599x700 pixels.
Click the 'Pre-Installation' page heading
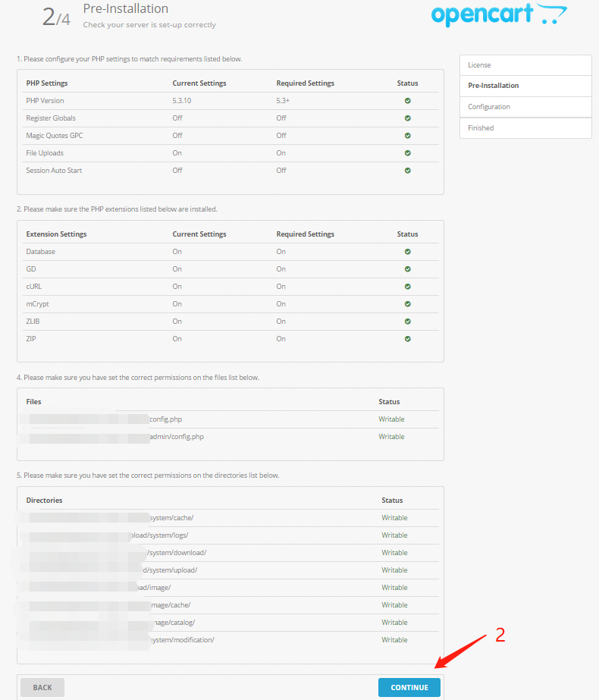click(x=126, y=8)
